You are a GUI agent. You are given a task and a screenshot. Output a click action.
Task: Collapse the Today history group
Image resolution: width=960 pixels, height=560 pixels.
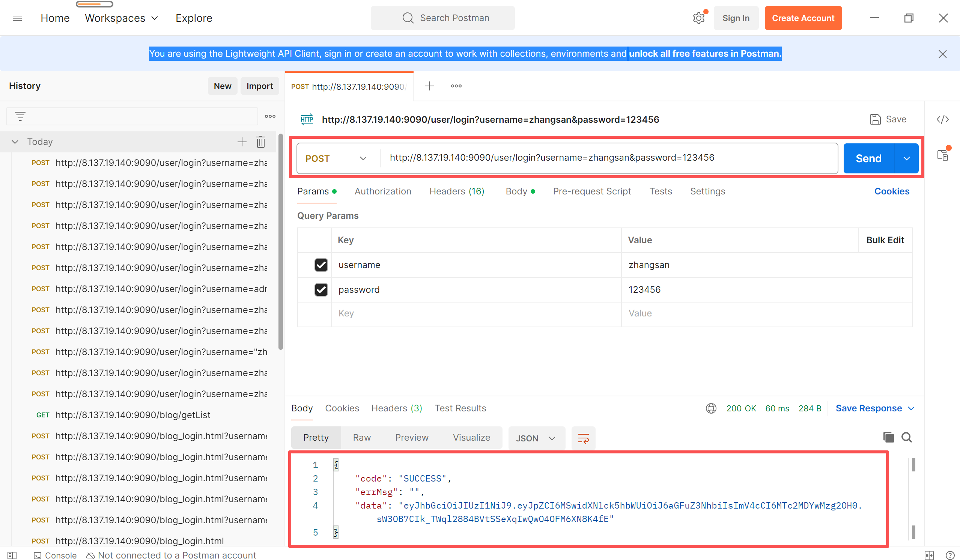[15, 142]
